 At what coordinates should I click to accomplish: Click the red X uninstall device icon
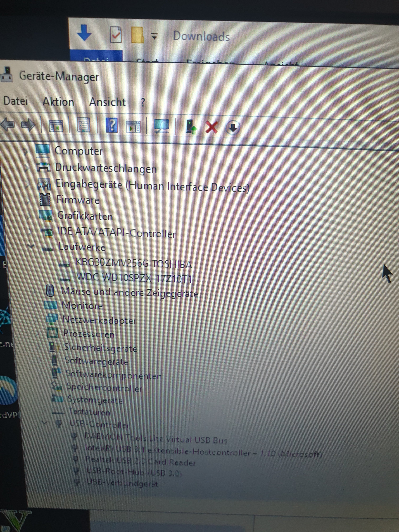point(212,127)
